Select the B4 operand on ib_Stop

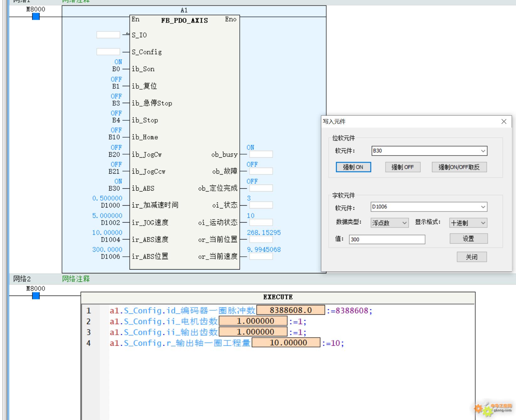point(116,120)
